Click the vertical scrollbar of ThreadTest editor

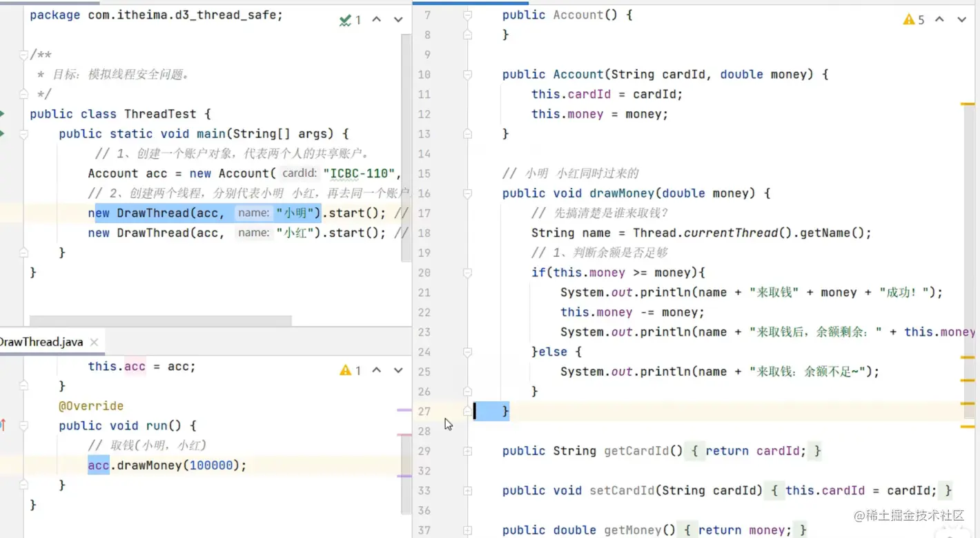406,148
